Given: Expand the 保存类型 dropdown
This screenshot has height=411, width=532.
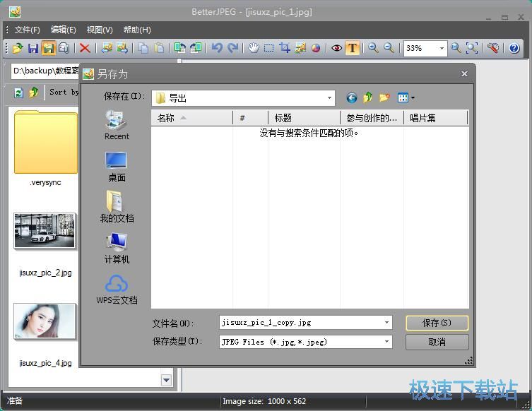Looking at the screenshot, I should [x=386, y=342].
